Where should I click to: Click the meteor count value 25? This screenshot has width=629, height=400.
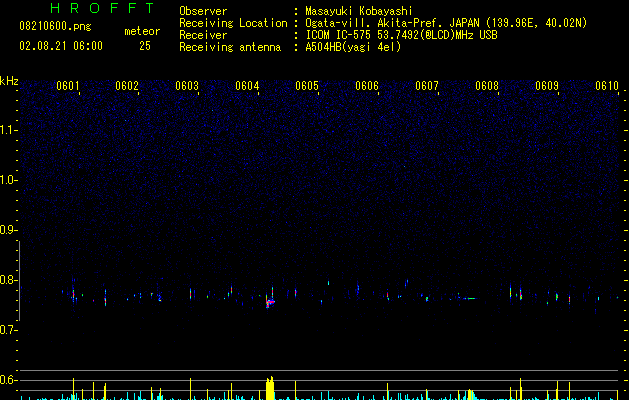tap(145, 46)
